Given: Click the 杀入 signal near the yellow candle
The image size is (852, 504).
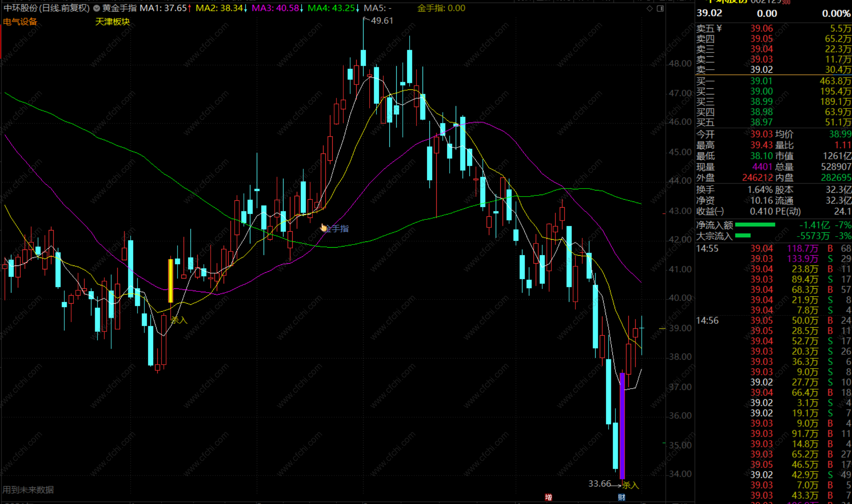Looking at the screenshot, I should (x=179, y=320).
